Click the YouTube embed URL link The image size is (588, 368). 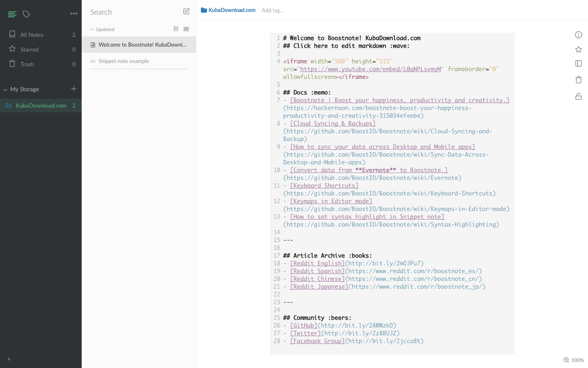370,69
